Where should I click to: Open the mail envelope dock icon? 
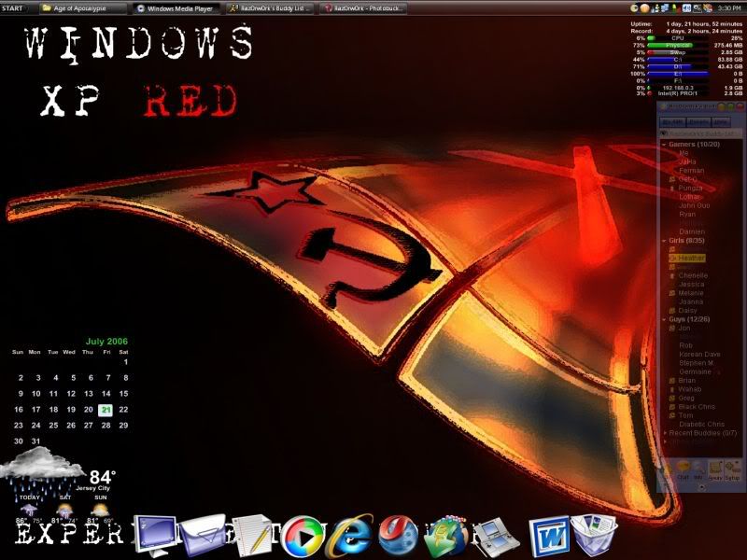[x=203, y=534]
